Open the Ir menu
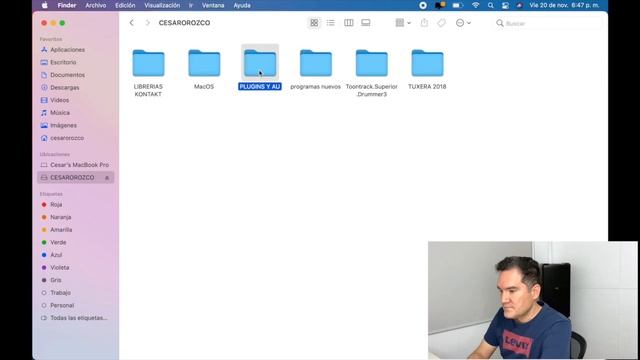The image size is (640, 360). coord(191,5)
